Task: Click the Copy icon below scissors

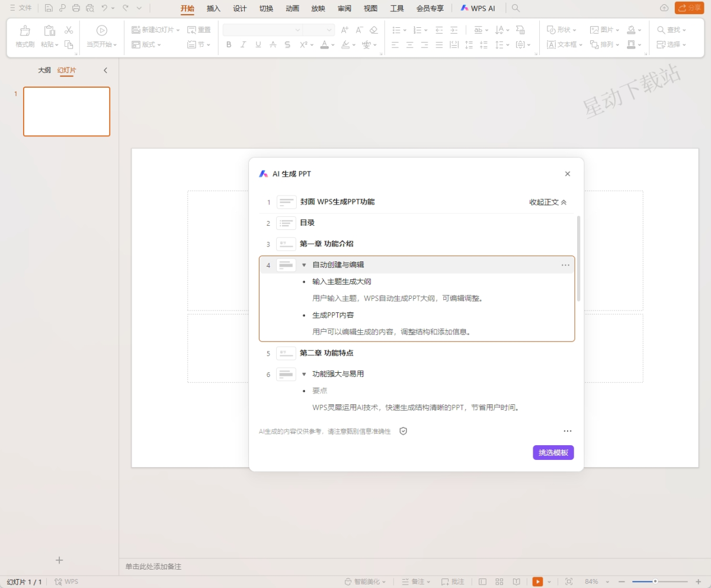Action: (69, 44)
